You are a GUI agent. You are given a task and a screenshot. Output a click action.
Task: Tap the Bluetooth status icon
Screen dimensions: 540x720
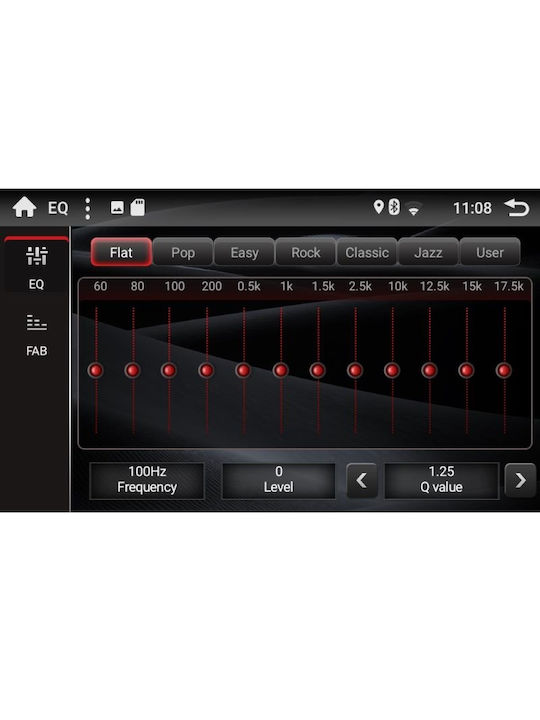(x=394, y=207)
